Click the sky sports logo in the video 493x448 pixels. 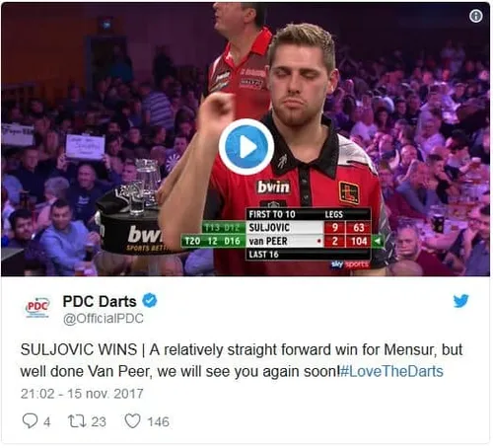(x=349, y=264)
